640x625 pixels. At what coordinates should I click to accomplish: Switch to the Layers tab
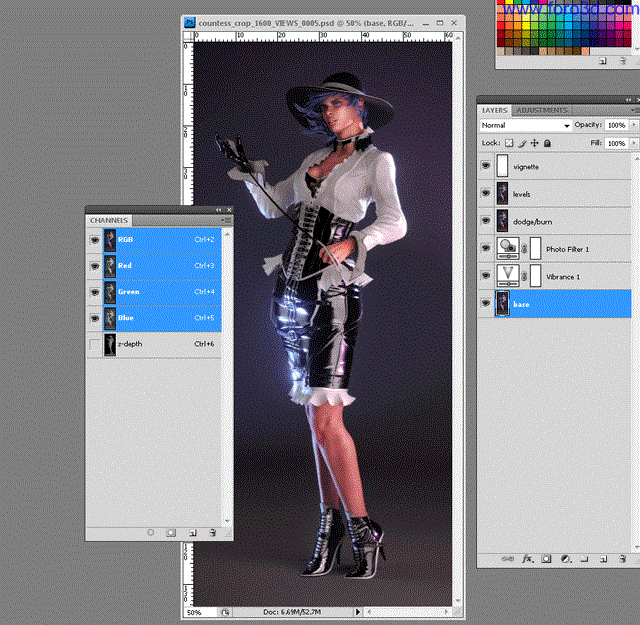[x=494, y=110]
